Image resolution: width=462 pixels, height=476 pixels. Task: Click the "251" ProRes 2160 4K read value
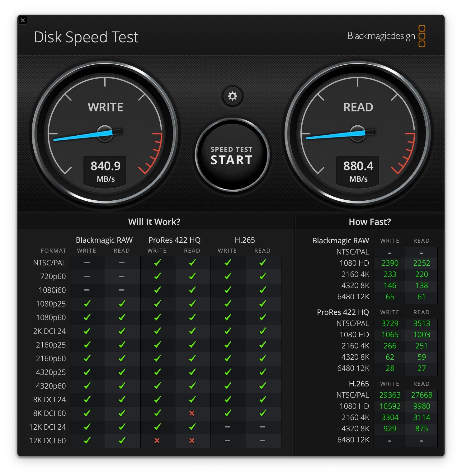click(x=422, y=346)
